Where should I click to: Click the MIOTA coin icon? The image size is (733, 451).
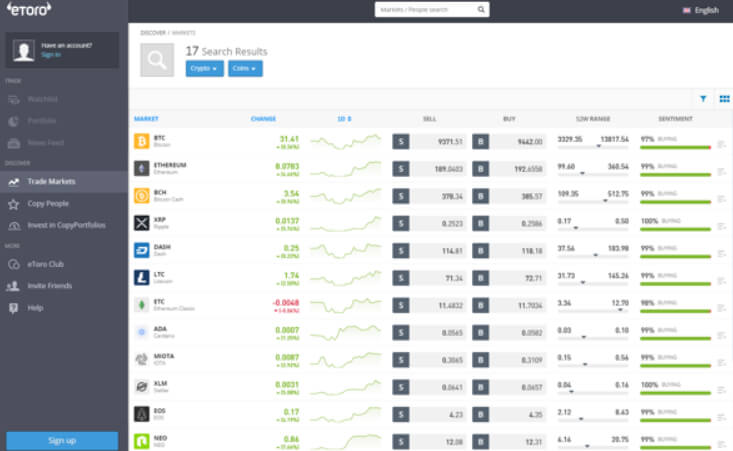142,359
